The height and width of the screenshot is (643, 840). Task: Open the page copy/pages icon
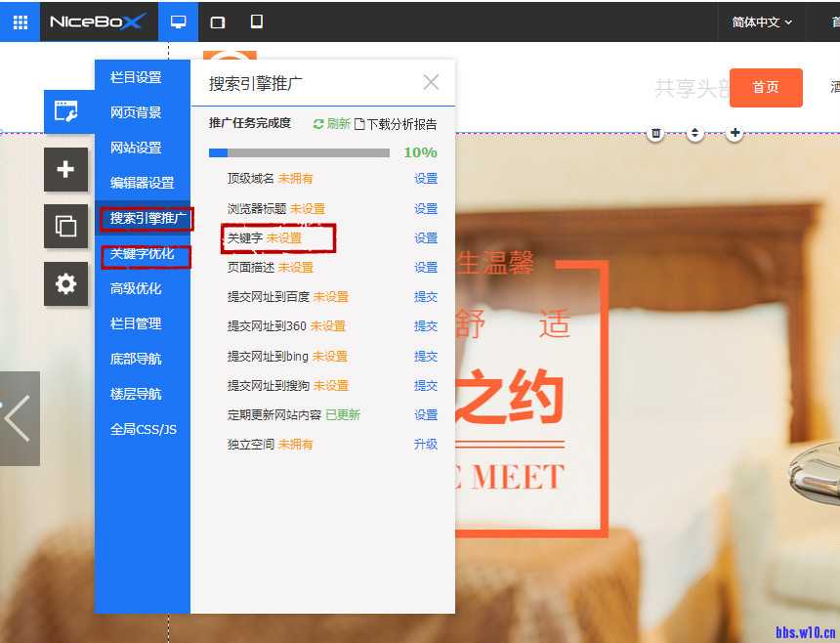click(65, 227)
